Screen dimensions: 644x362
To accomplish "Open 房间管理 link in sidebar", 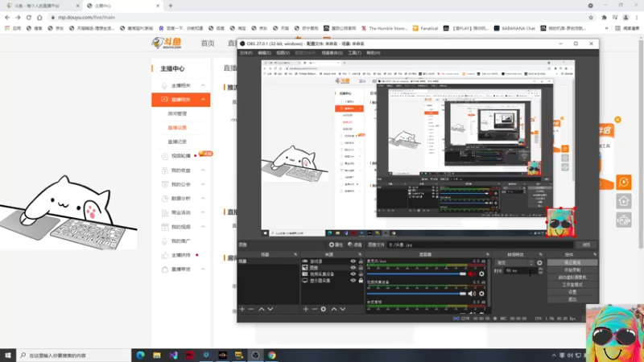I will (x=177, y=113).
